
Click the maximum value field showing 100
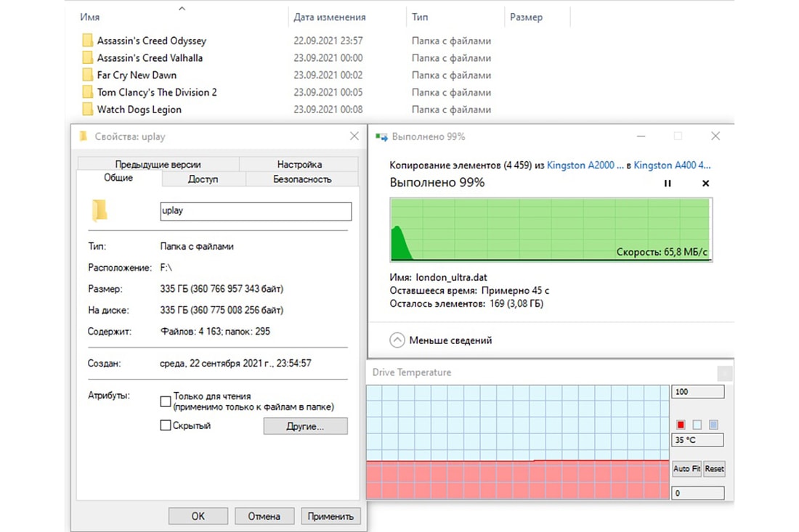click(697, 391)
